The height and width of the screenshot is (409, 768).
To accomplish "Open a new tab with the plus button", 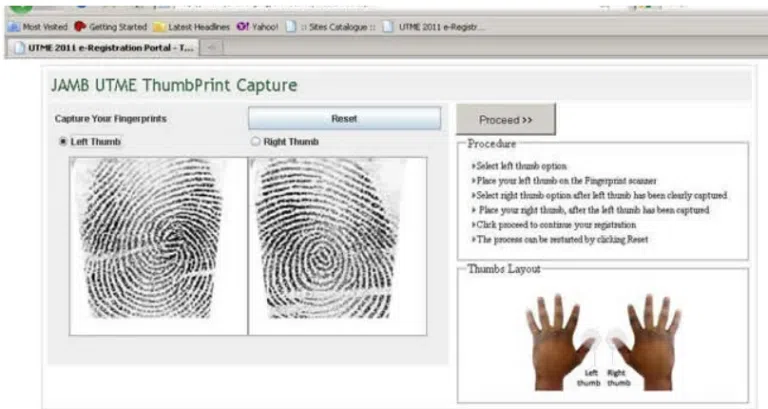I will point(213,47).
